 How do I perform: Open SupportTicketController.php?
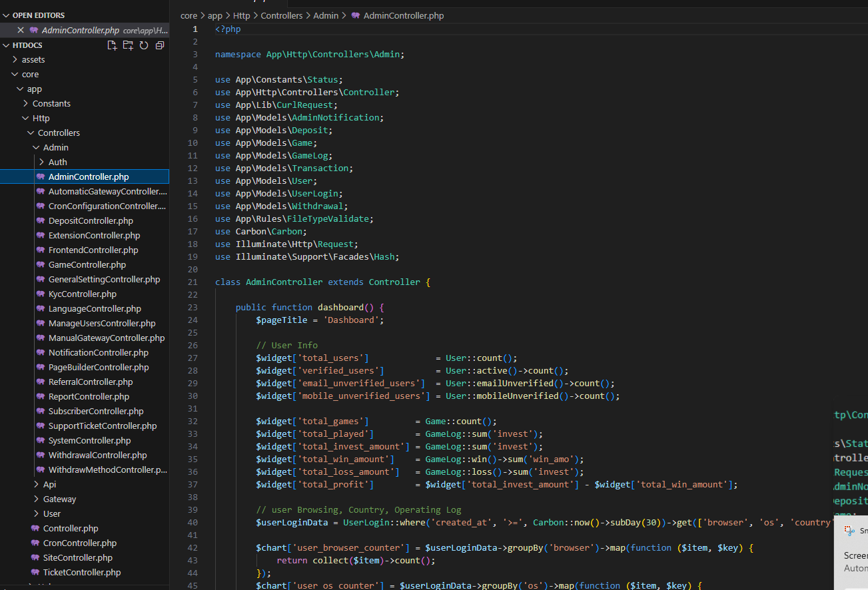click(x=103, y=426)
